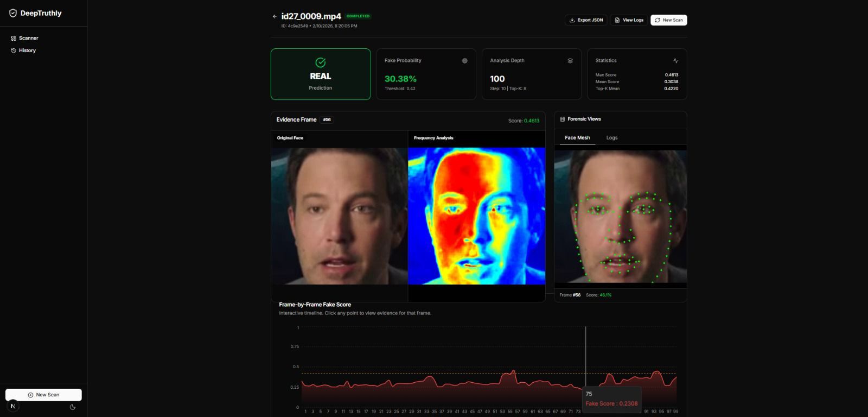This screenshot has height=417, width=868.
Task: Click the Frequency Analysis heatmap image
Action: [476, 216]
